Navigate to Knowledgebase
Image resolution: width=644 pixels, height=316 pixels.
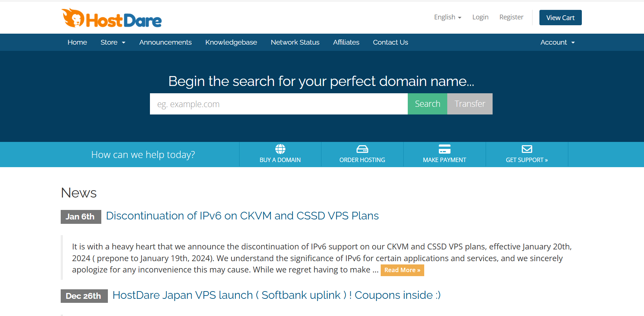coord(231,42)
